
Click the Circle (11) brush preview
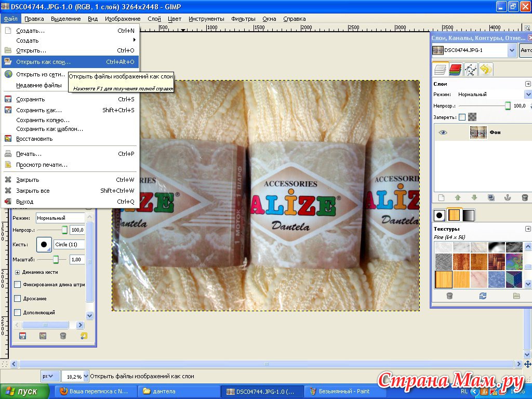[x=44, y=244]
